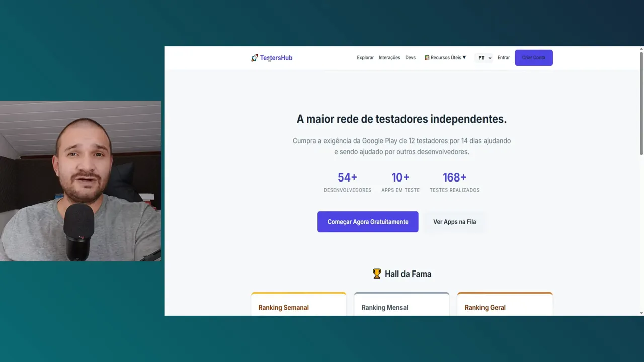The height and width of the screenshot is (362, 644).
Task: Open the TestersHub home link text
Action: click(276, 58)
